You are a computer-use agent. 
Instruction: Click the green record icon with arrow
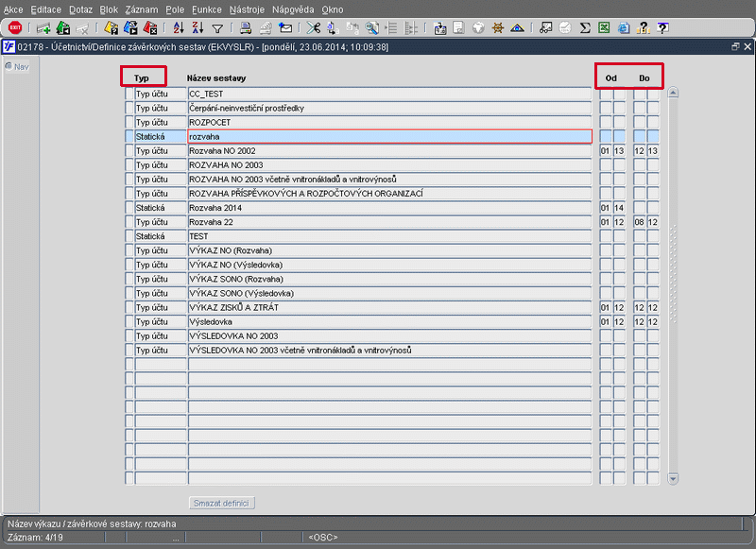click(x=63, y=28)
